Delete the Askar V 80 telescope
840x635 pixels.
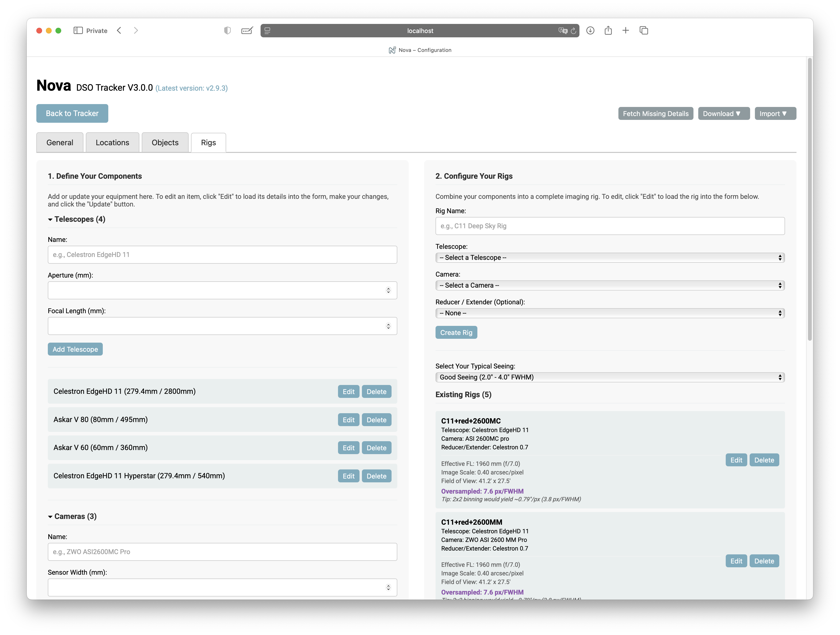pos(376,419)
